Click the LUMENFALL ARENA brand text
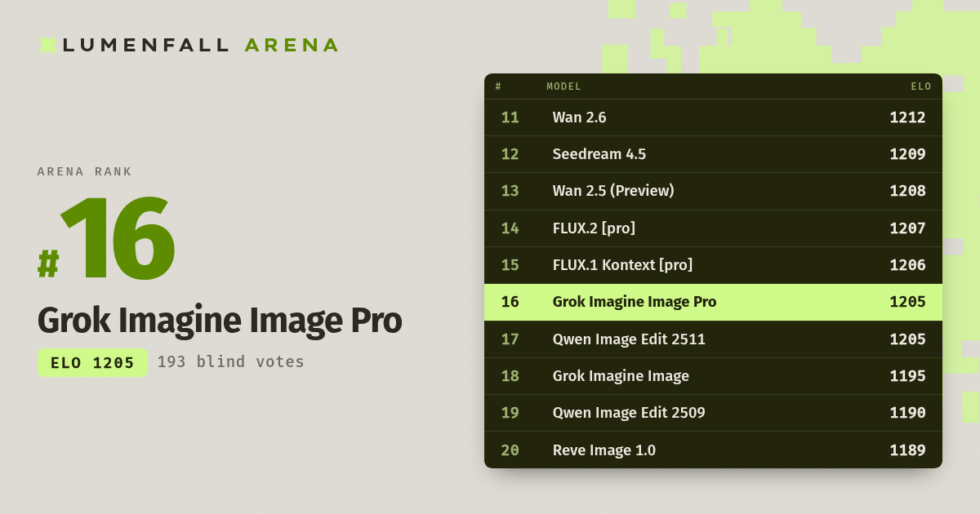The width and height of the screenshot is (980, 514). [x=200, y=46]
